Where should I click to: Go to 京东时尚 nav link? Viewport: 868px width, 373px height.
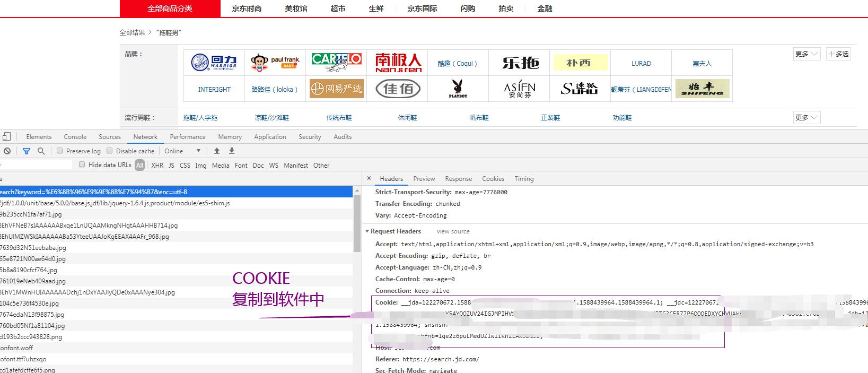pyautogui.click(x=247, y=8)
